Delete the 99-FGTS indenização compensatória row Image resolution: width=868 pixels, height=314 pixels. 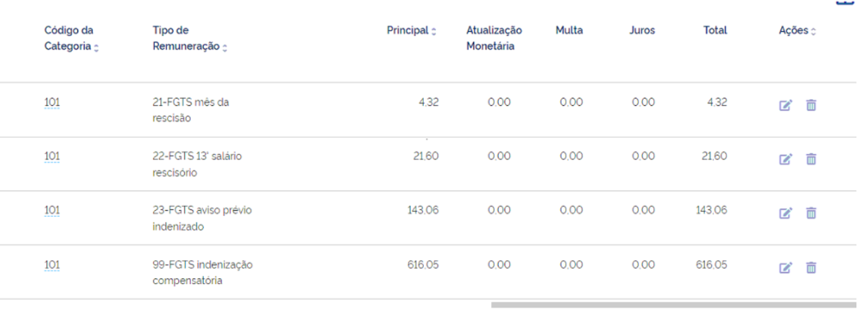point(810,268)
